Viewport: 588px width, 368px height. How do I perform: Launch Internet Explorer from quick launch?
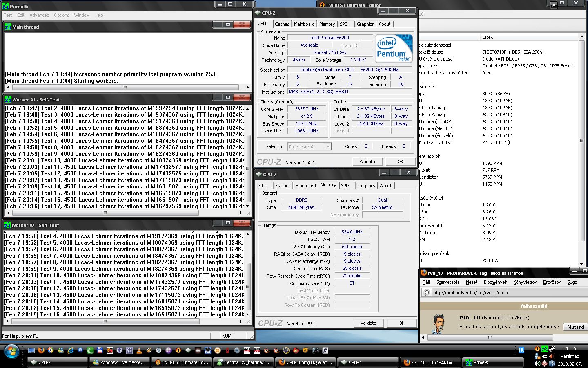click(x=70, y=350)
